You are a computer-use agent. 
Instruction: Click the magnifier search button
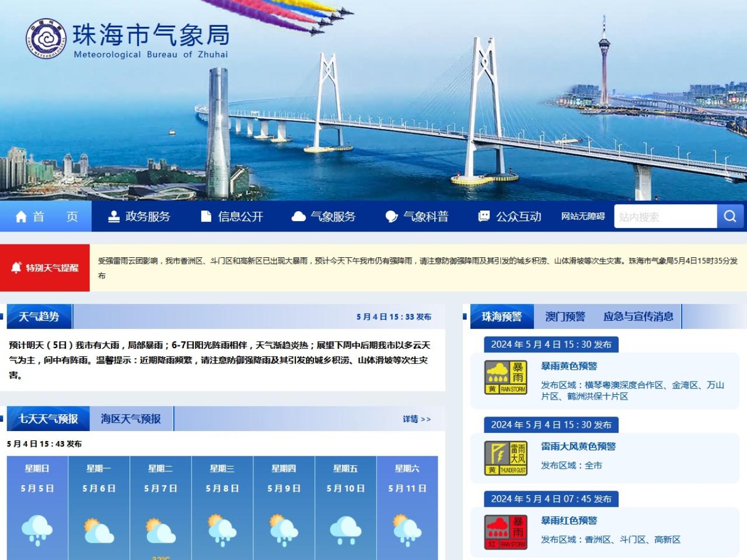[730, 216]
